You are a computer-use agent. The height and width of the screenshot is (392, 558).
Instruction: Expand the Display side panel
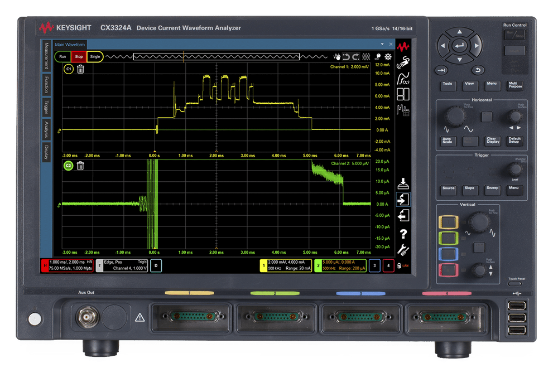pyautogui.click(x=46, y=152)
